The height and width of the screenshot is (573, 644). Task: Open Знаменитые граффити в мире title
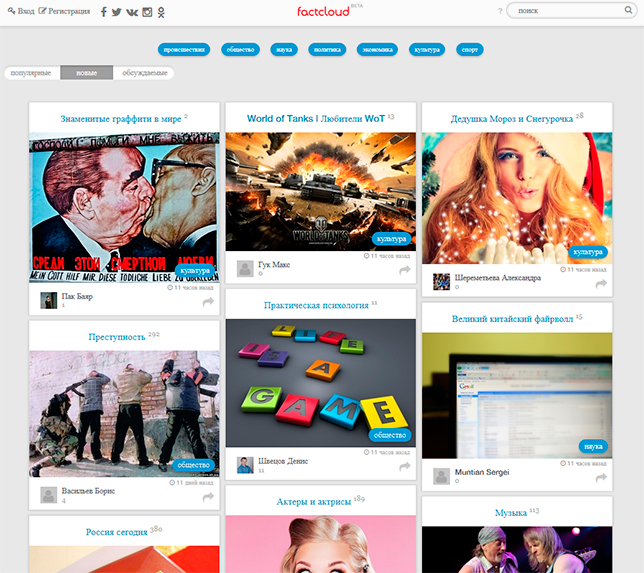121,119
